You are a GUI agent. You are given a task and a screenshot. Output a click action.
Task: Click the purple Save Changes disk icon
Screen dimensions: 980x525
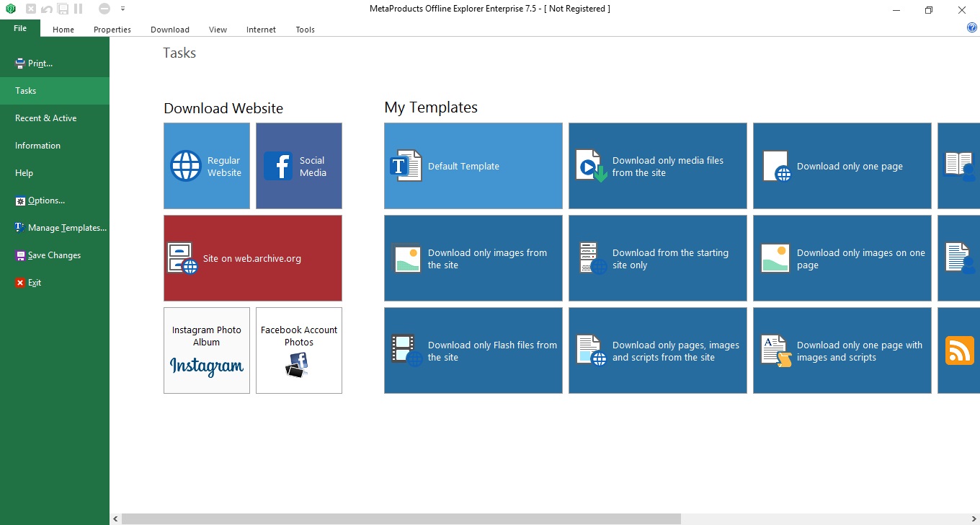(x=20, y=255)
